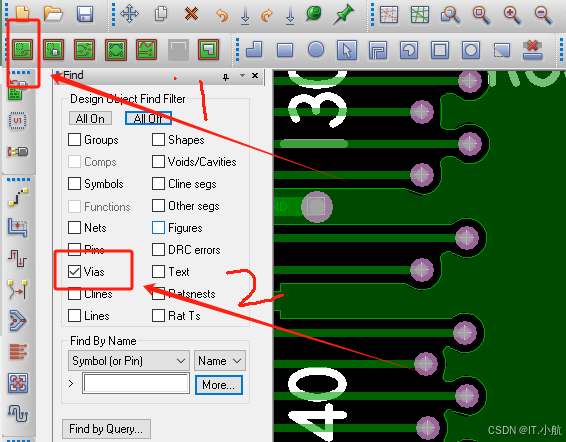The width and height of the screenshot is (566, 442).
Task: Click the Delay Tune icon at sidebar bottom
Action: (18, 414)
